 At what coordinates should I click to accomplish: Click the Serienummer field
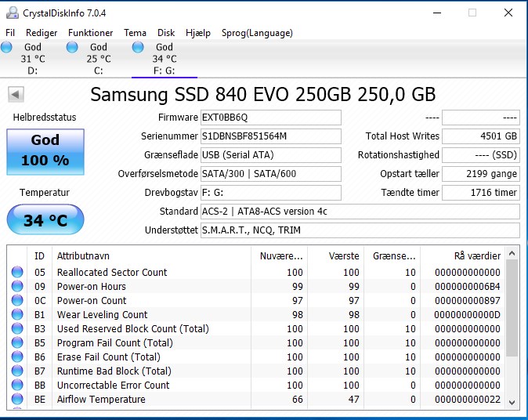(x=271, y=136)
